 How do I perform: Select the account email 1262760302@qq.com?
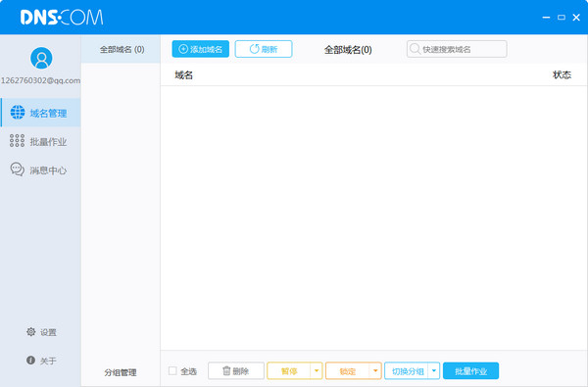pos(40,80)
